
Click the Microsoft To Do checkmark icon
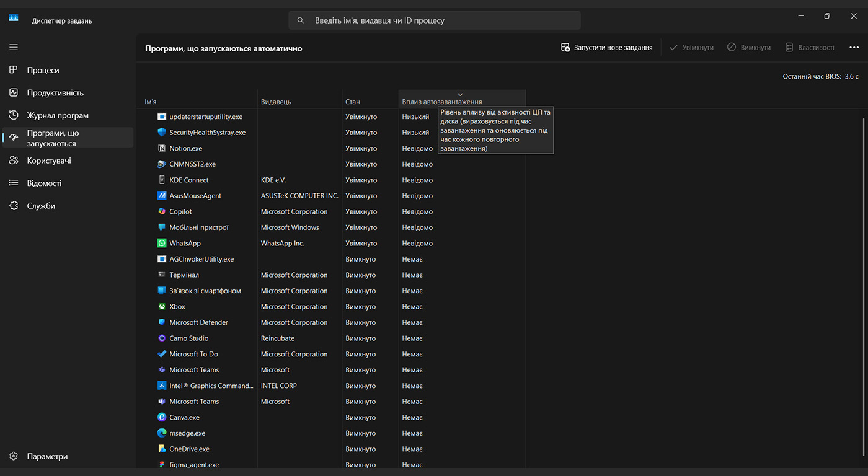coord(162,354)
